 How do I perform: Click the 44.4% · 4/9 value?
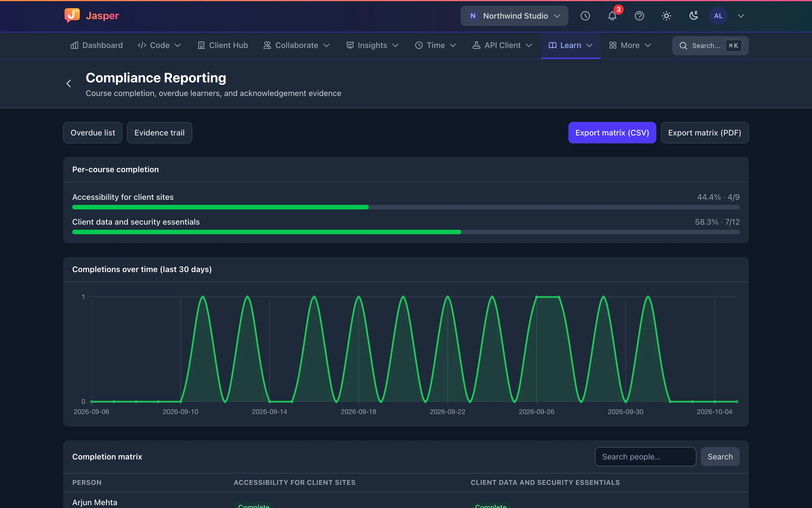[718, 197]
